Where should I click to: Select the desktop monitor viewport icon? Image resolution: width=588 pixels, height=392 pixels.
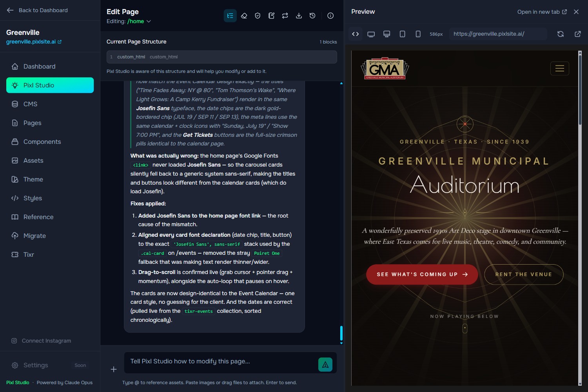pyautogui.click(x=387, y=34)
